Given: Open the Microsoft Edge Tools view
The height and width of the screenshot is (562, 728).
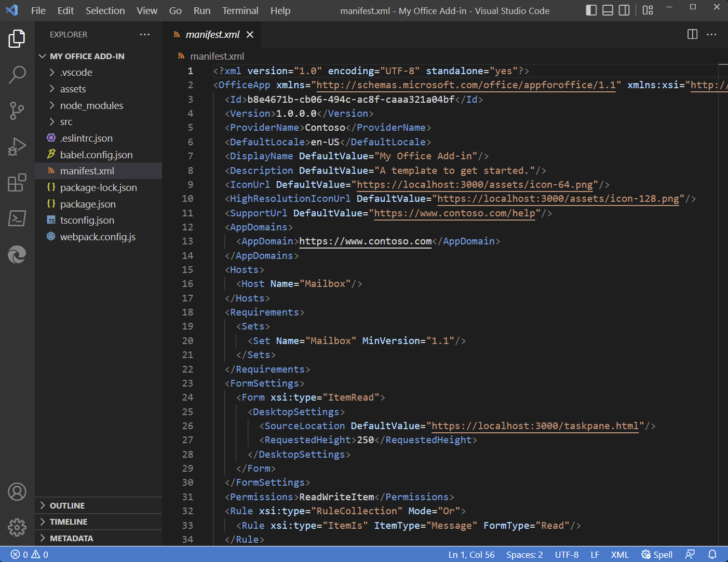Looking at the screenshot, I should click(x=17, y=254).
